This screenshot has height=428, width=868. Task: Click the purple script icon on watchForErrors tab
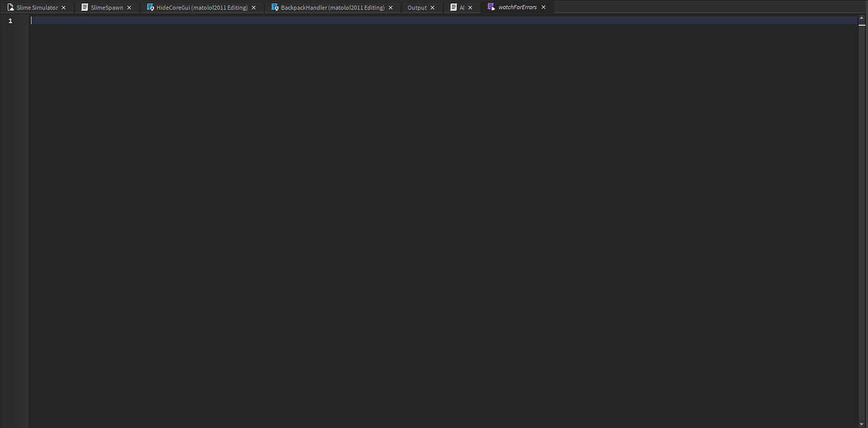[491, 7]
